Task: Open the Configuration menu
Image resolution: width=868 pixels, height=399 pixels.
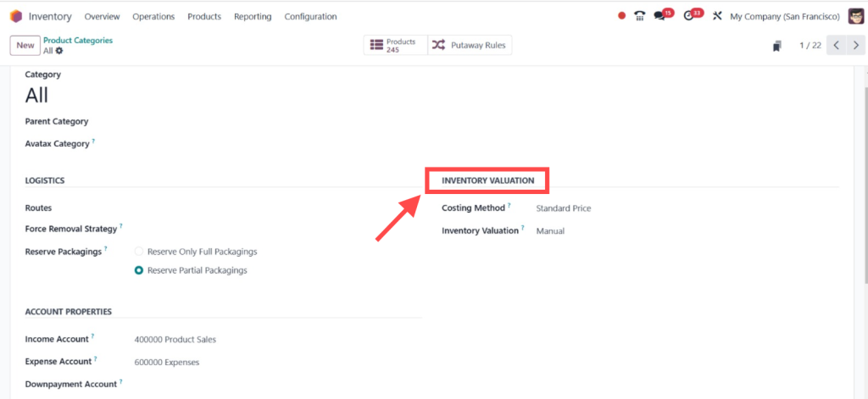Action: [310, 17]
